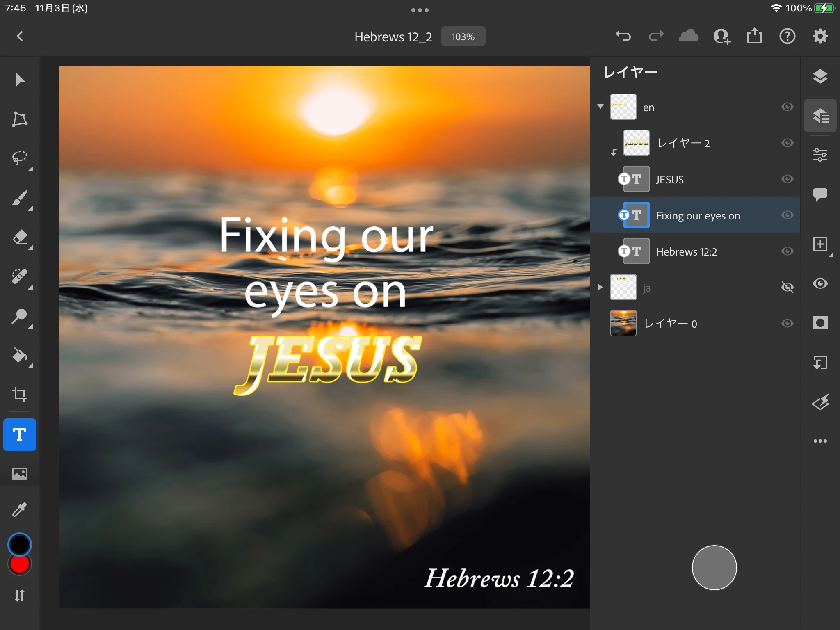Select the Transform tool
The height and width of the screenshot is (630, 840).
pyautogui.click(x=19, y=119)
